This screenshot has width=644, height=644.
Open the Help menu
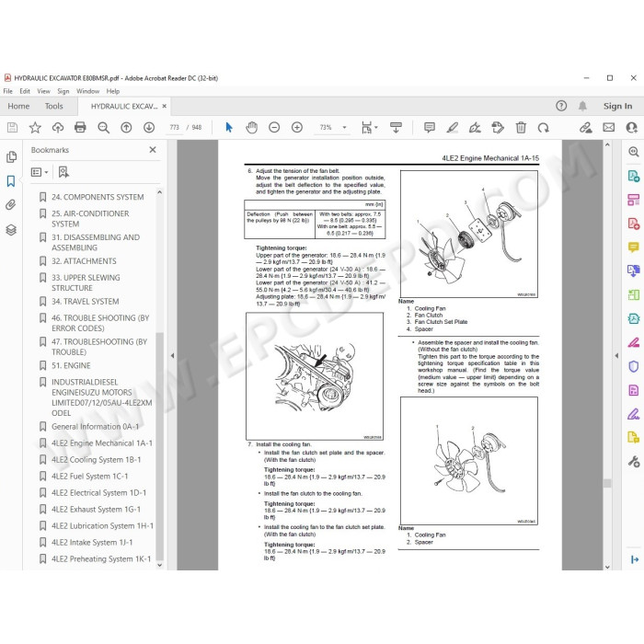point(113,91)
